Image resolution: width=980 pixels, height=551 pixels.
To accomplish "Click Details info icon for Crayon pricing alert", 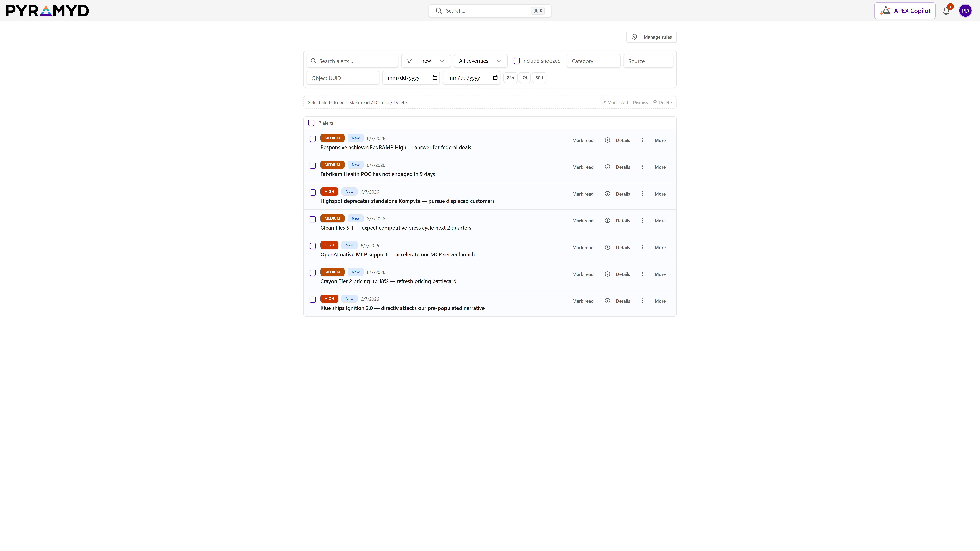I will [608, 274].
